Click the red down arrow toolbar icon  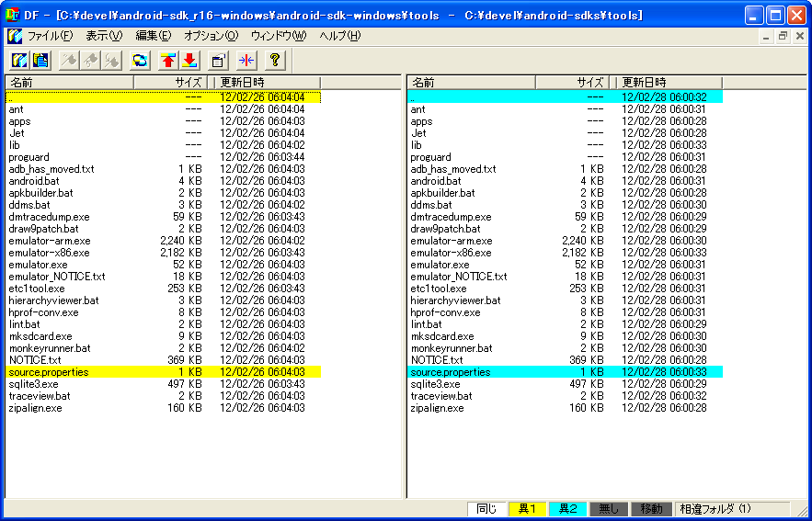tap(189, 61)
